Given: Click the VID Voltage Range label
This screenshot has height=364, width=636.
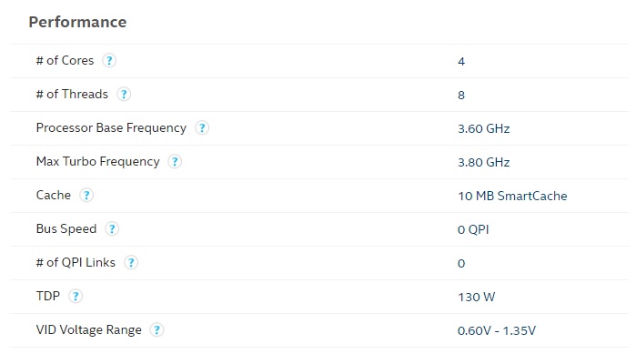Looking at the screenshot, I should point(88,330).
